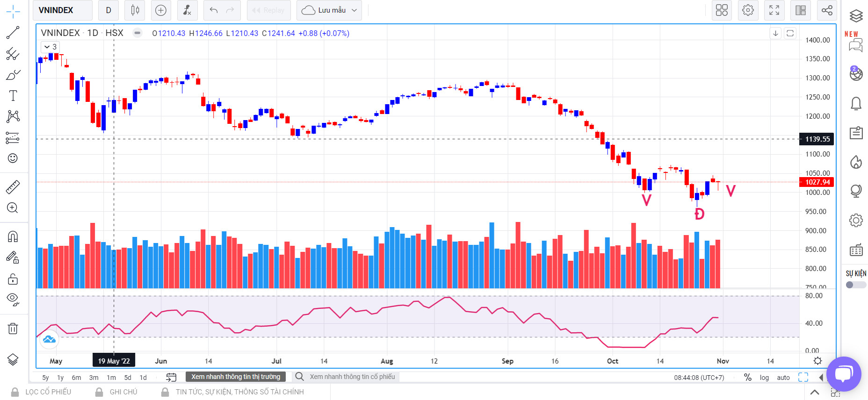Activate the magnet snap mode
Image resolution: width=868 pixels, height=400 pixels.
[13, 236]
